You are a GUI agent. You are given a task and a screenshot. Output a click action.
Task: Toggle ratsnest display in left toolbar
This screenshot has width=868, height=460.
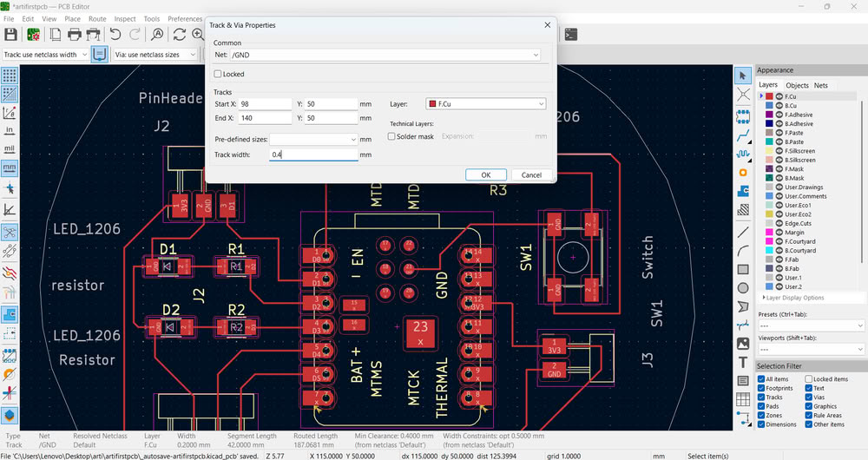(10, 233)
